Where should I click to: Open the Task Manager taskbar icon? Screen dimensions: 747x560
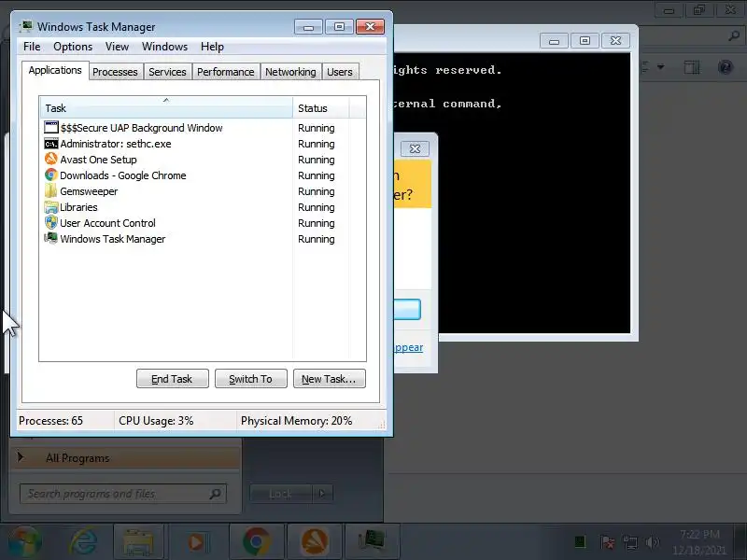tap(372, 542)
